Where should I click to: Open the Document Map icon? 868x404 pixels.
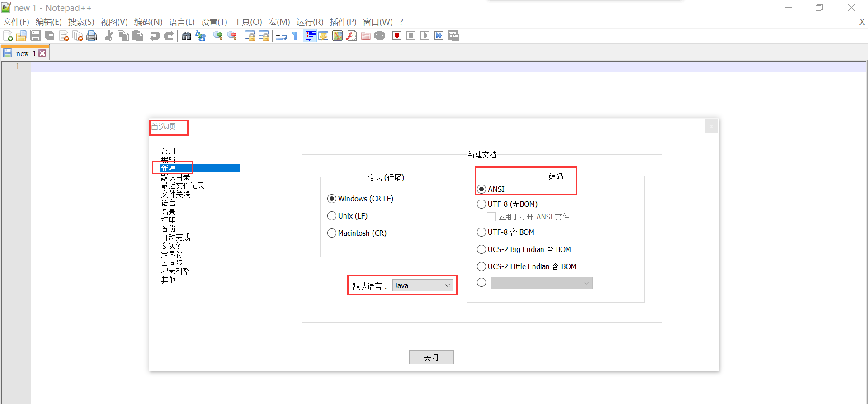pyautogui.click(x=338, y=36)
